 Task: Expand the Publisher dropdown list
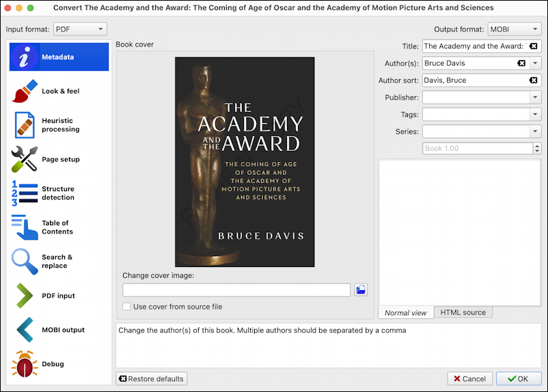click(x=535, y=98)
